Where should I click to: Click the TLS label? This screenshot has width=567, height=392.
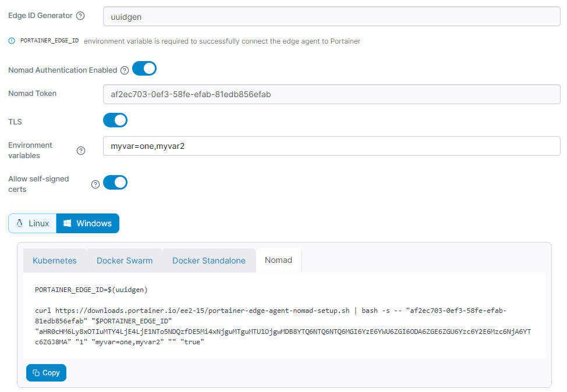point(15,122)
